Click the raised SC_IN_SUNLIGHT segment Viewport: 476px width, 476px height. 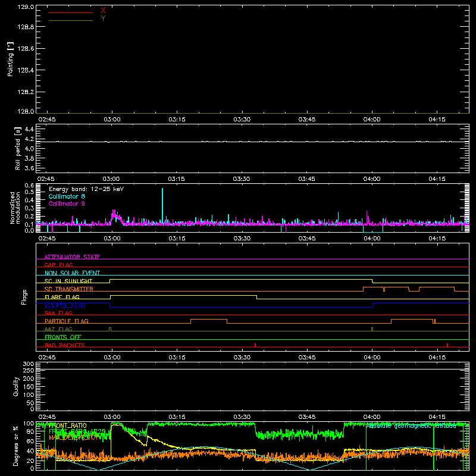[241, 280]
